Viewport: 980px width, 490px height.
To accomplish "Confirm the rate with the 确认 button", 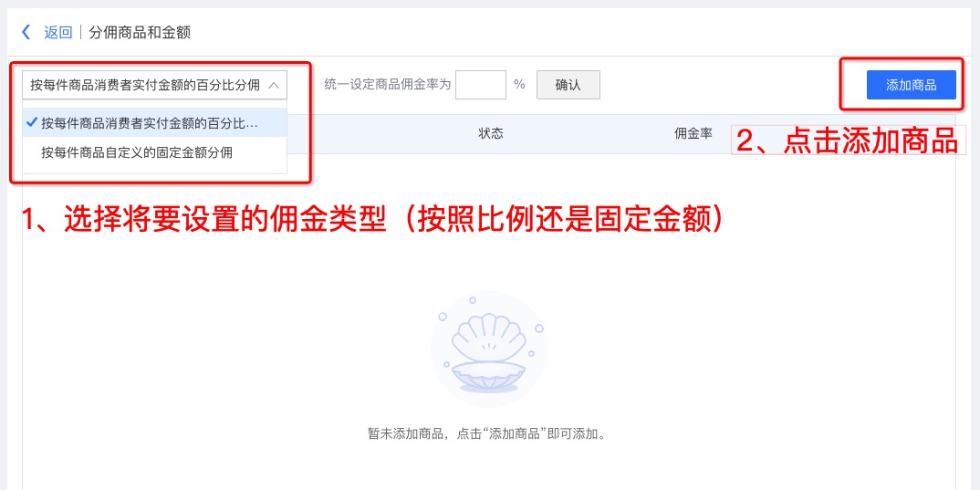I will click(x=568, y=85).
